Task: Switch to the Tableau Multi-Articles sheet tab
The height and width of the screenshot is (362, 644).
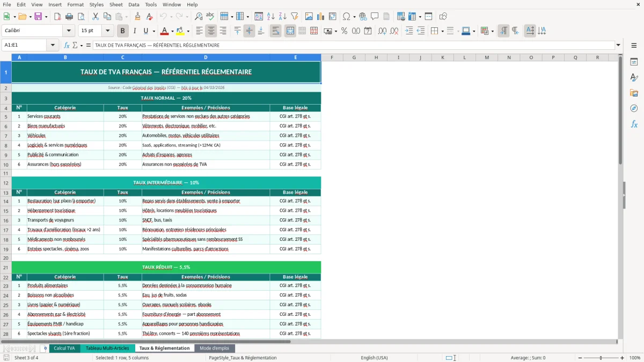Action: point(107,348)
